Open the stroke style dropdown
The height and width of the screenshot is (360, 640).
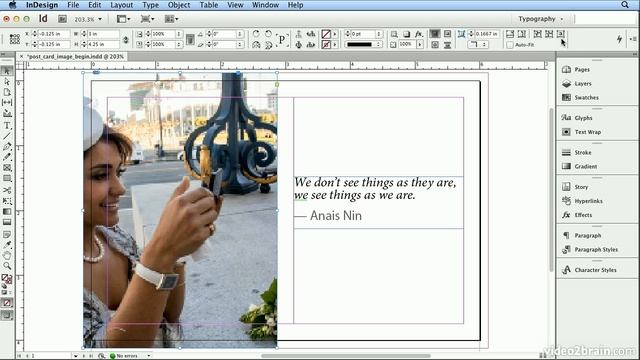pos(364,44)
